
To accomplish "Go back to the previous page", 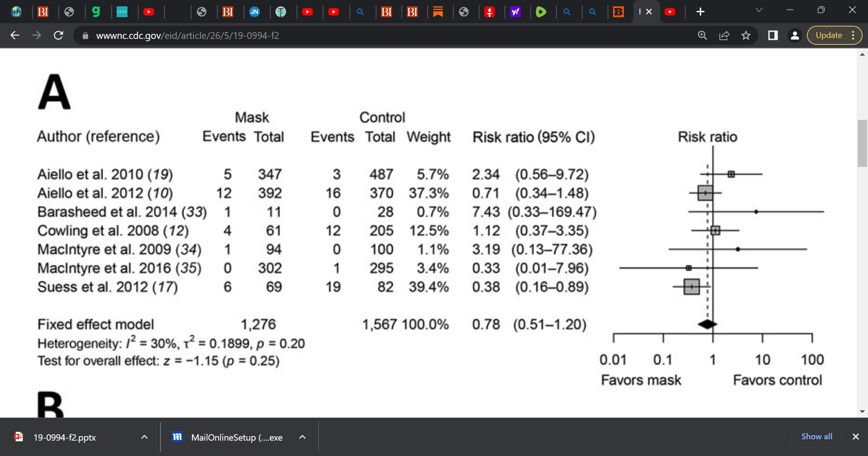I will click(15, 35).
